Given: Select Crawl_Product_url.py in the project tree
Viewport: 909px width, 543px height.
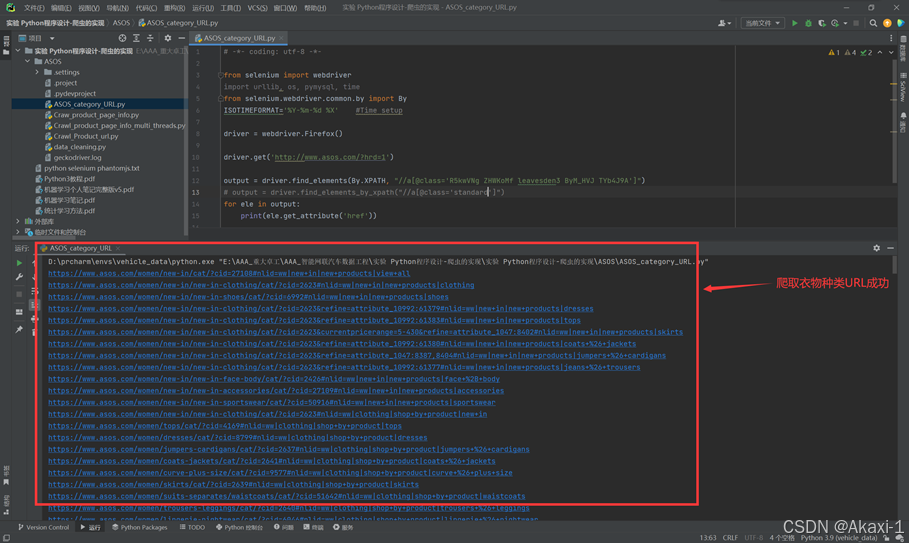Looking at the screenshot, I should 85,136.
